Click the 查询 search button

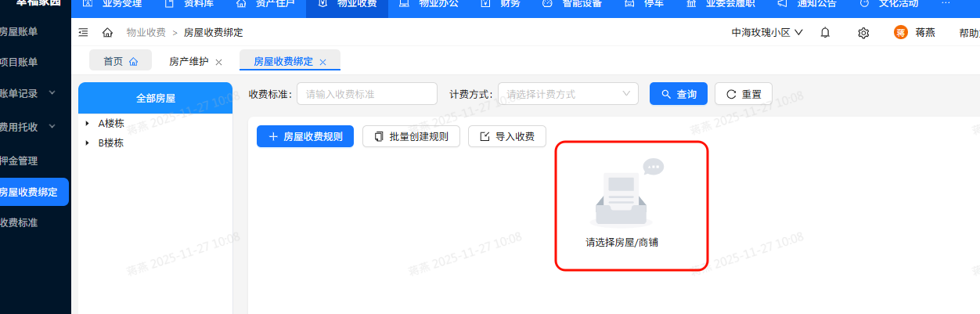tap(679, 93)
